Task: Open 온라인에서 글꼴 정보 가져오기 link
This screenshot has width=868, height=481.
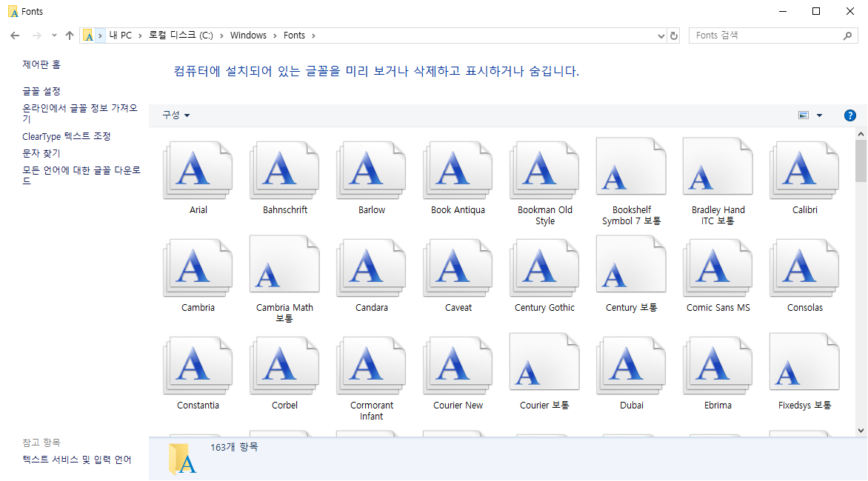Action: (x=80, y=113)
